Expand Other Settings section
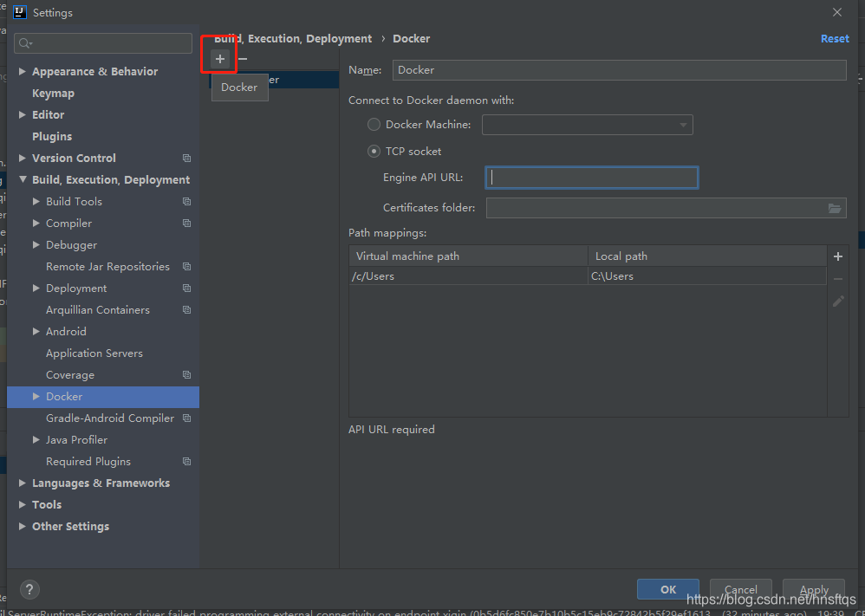This screenshot has width=865, height=616. tap(22, 527)
